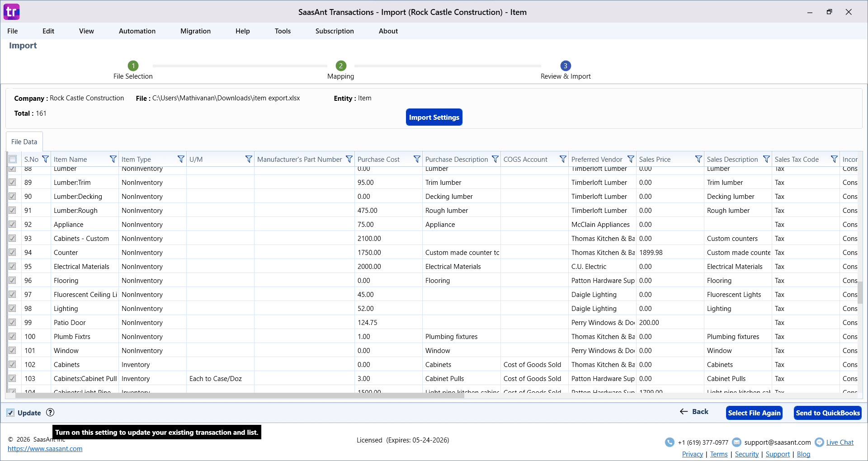Screen dimensions: 868x461
Task: Open the Security link
Action: coord(747,454)
